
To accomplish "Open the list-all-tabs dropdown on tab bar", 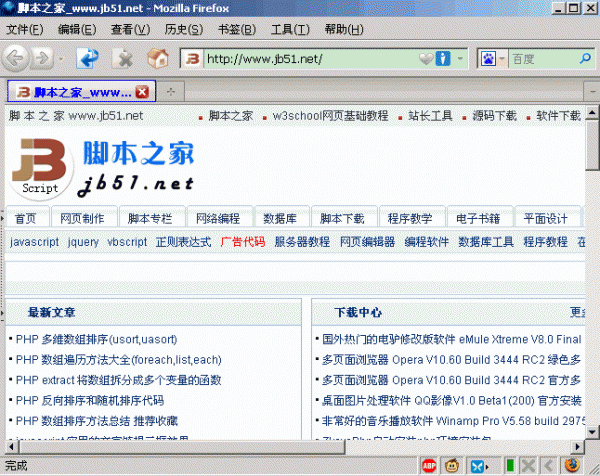I will click(592, 92).
